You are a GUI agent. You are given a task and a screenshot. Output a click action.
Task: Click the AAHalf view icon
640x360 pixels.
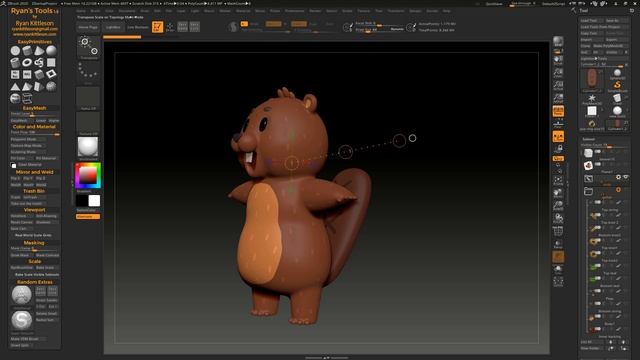pos(558,98)
